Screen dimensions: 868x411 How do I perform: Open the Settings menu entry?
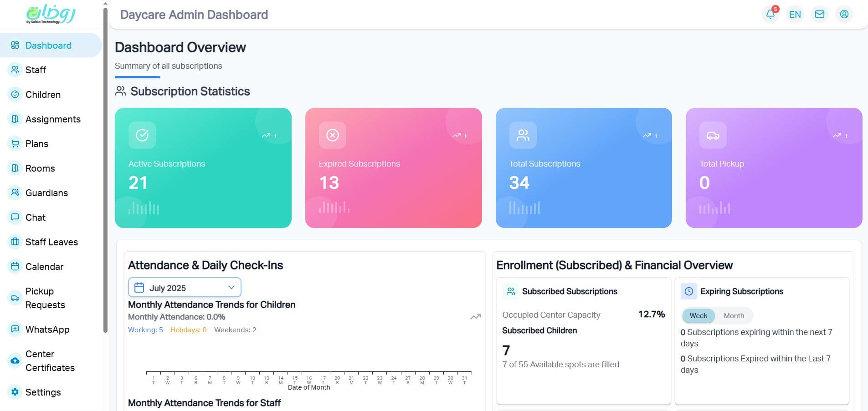point(43,392)
